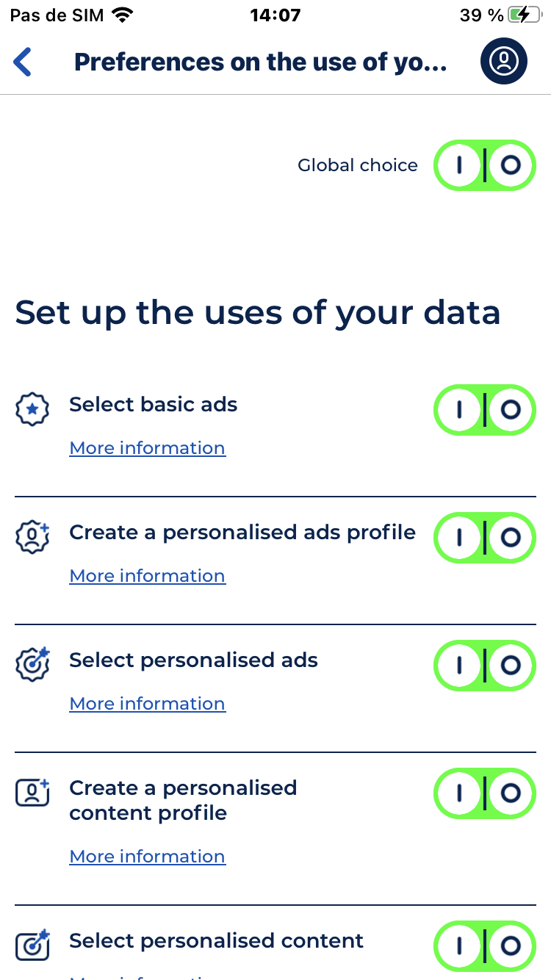View More information for personalised content profile
This screenshot has width=551, height=980.
click(147, 857)
